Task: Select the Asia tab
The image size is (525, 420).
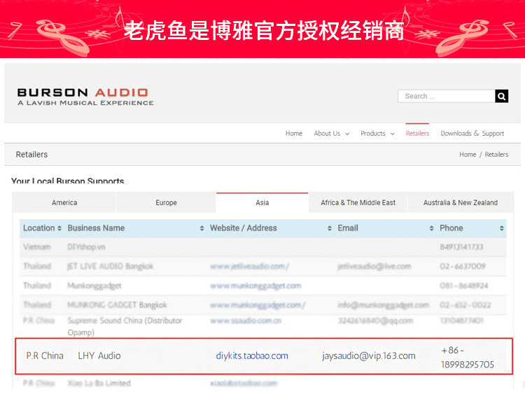Action: click(x=262, y=202)
